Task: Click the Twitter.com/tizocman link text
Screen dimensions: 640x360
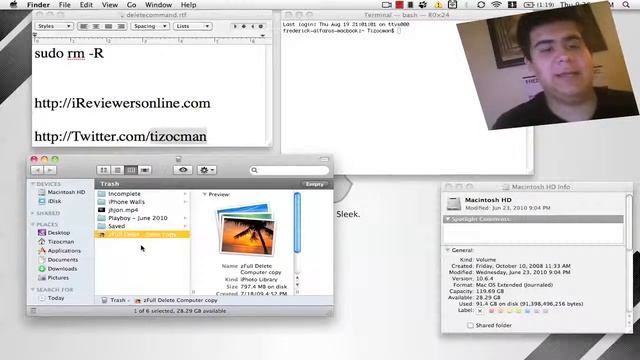Action: [x=120, y=136]
